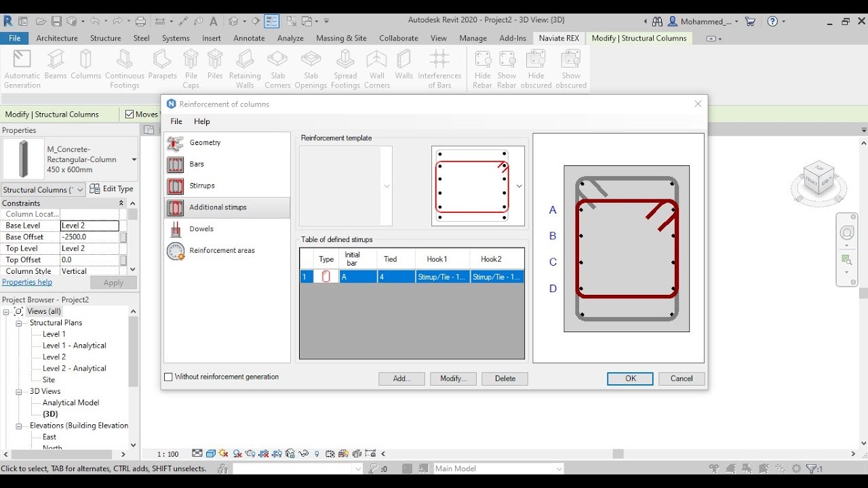
Task: Click the Delete button
Action: click(505, 379)
